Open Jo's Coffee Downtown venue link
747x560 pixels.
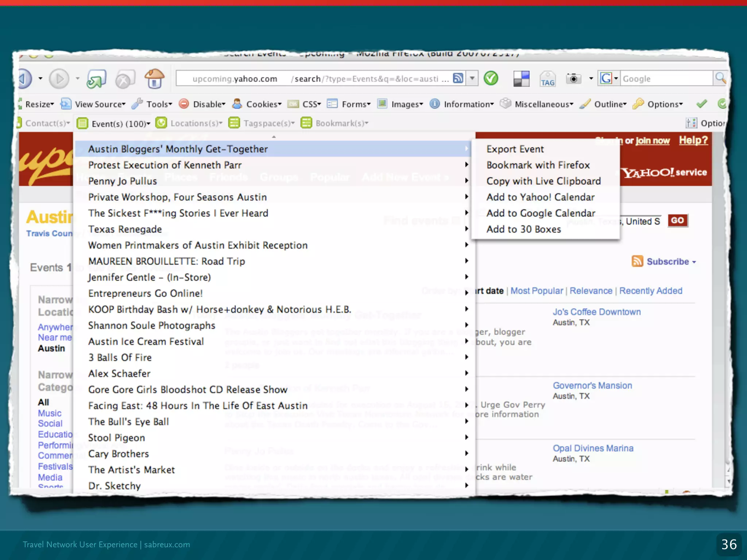[x=597, y=312]
